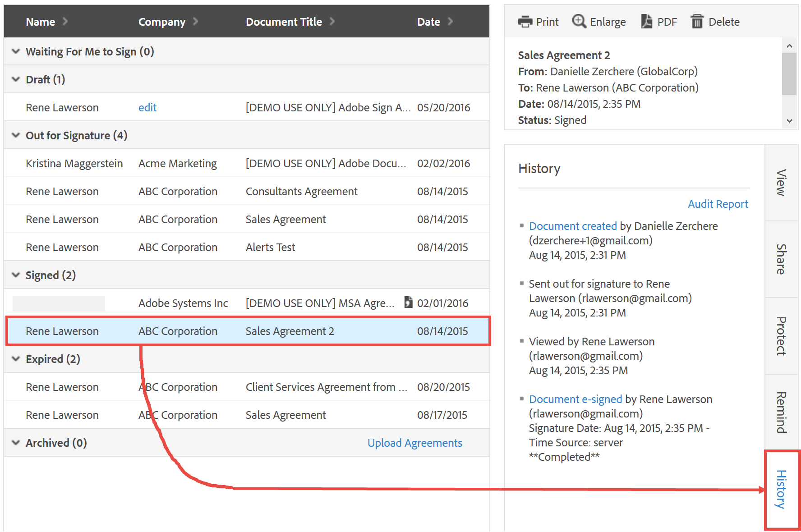Click the sort arrow next to Name

tap(64, 21)
